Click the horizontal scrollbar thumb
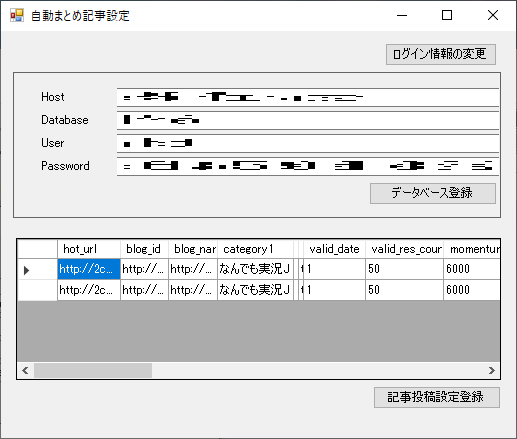 pos(93,370)
